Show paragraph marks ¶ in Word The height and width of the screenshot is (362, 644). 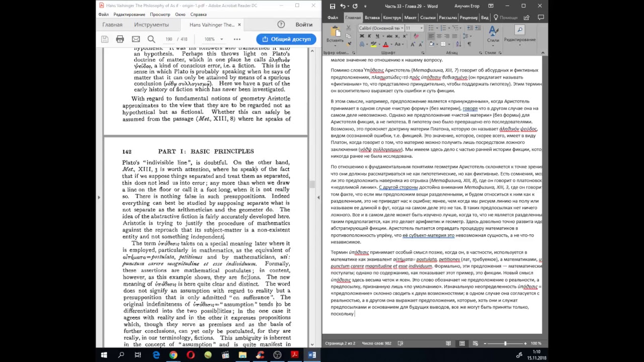pyautogui.click(x=469, y=44)
